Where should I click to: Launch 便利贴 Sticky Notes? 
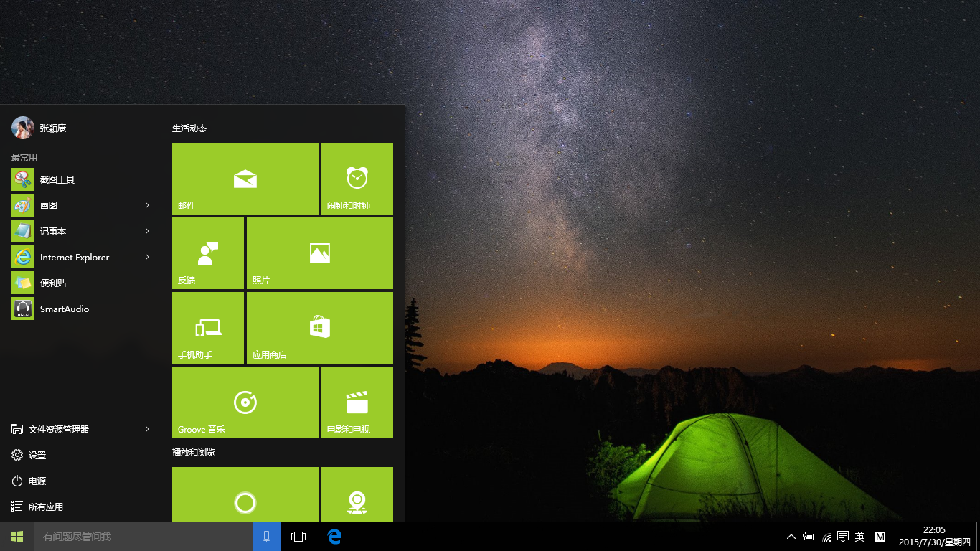83,283
